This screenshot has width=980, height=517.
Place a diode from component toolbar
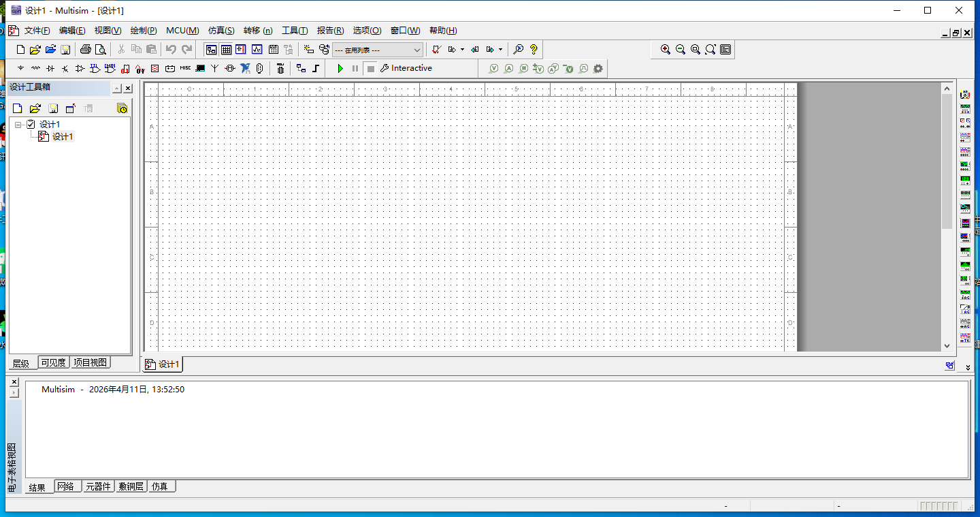(x=50, y=68)
